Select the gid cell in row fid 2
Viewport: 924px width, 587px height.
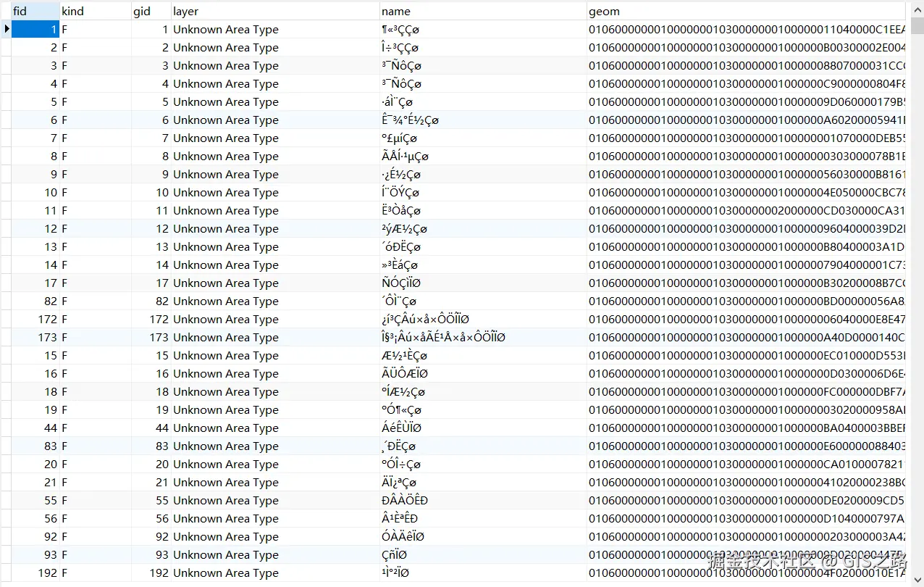[151, 47]
